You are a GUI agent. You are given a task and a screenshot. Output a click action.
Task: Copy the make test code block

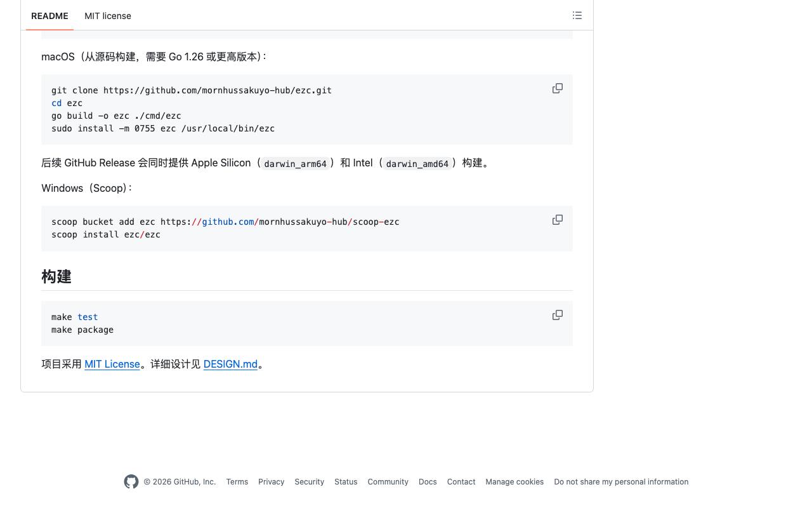click(x=558, y=315)
